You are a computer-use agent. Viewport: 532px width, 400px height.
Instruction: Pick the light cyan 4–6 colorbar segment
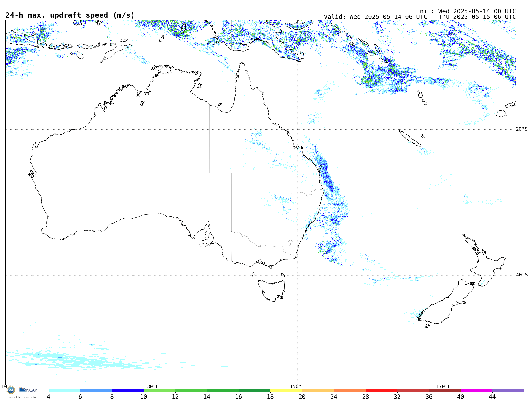(x=64, y=391)
